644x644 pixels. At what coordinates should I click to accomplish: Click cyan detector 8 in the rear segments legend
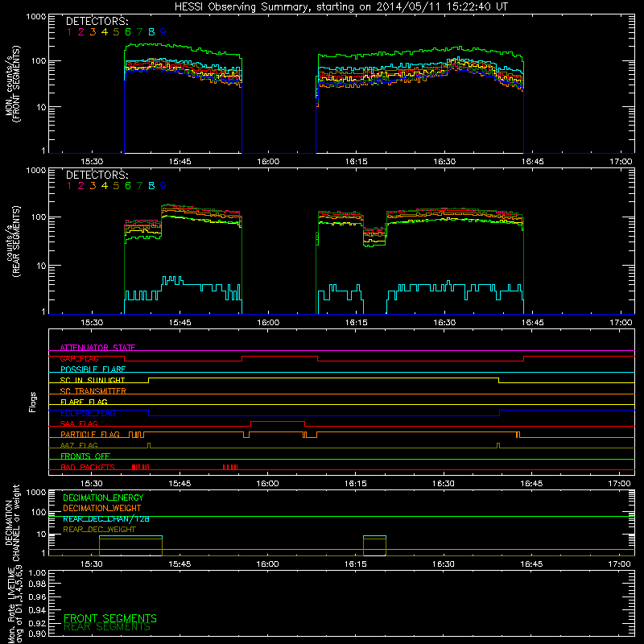click(x=151, y=186)
